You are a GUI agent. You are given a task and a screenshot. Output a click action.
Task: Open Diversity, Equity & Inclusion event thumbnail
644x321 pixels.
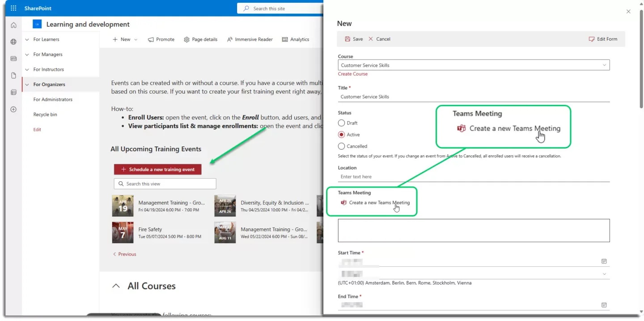(x=225, y=206)
